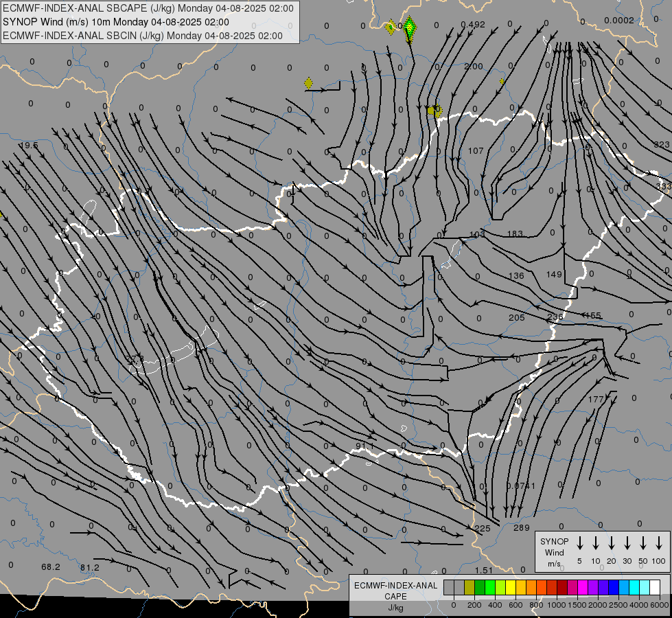Click the legend tick label 200

point(474,605)
